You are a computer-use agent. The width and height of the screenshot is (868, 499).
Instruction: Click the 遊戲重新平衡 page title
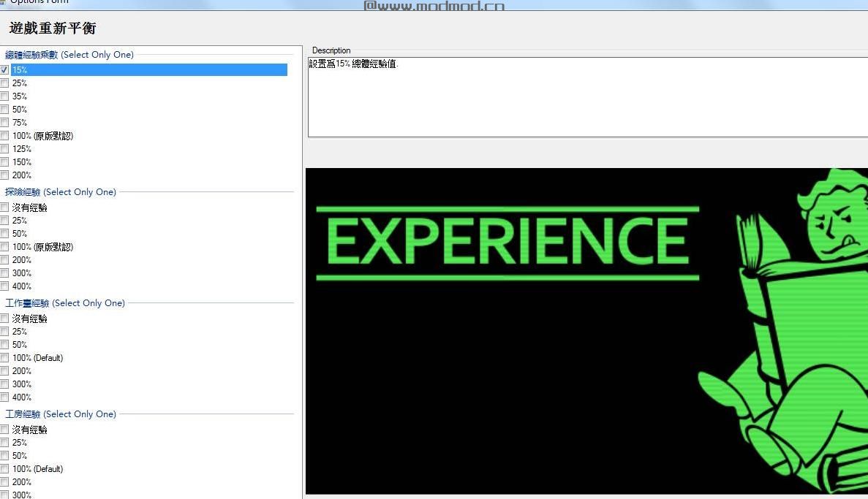[53, 28]
